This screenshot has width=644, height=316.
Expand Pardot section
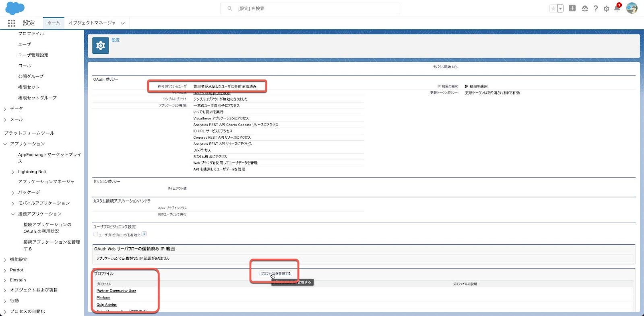click(x=5, y=270)
